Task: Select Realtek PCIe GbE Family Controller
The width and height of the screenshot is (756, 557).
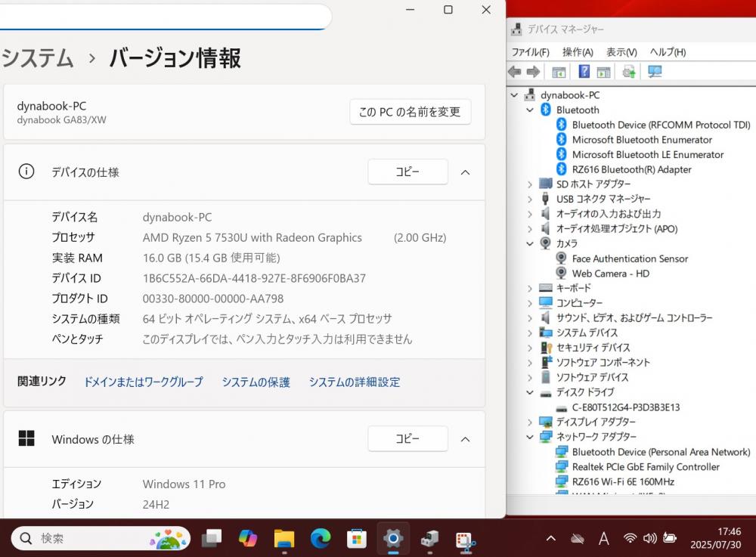Action: (646, 466)
